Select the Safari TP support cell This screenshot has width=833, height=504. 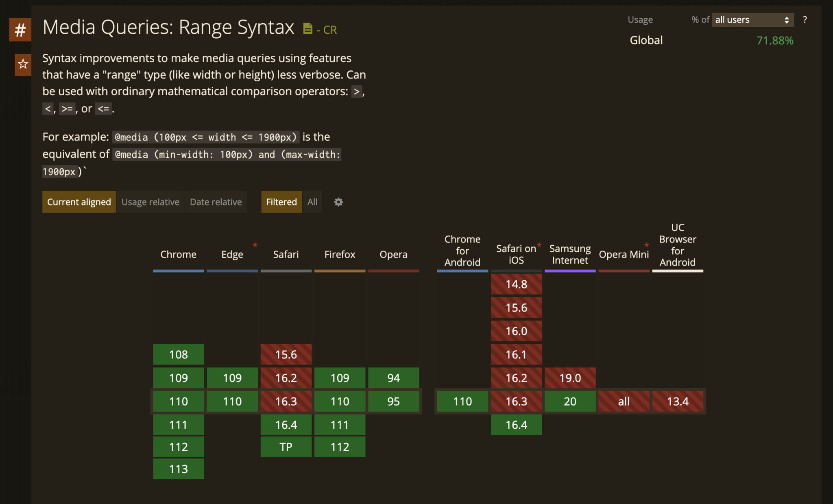[286, 446]
